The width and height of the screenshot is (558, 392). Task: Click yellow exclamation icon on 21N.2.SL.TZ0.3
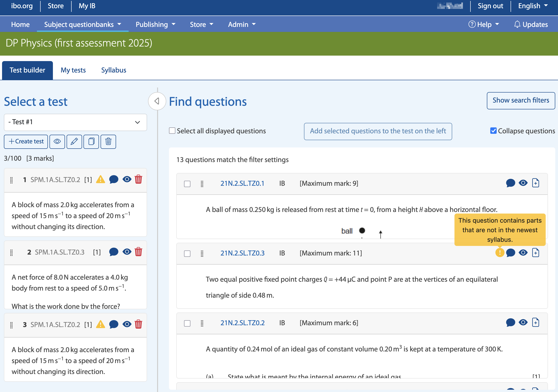(x=499, y=253)
